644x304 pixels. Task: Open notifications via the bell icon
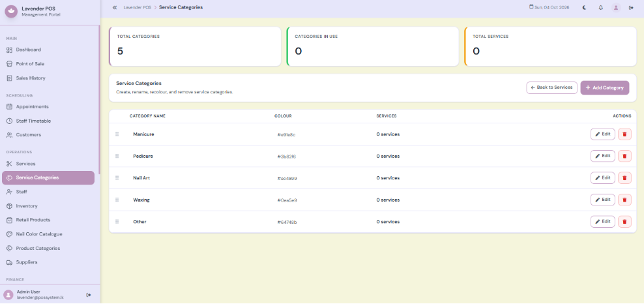[600, 7]
